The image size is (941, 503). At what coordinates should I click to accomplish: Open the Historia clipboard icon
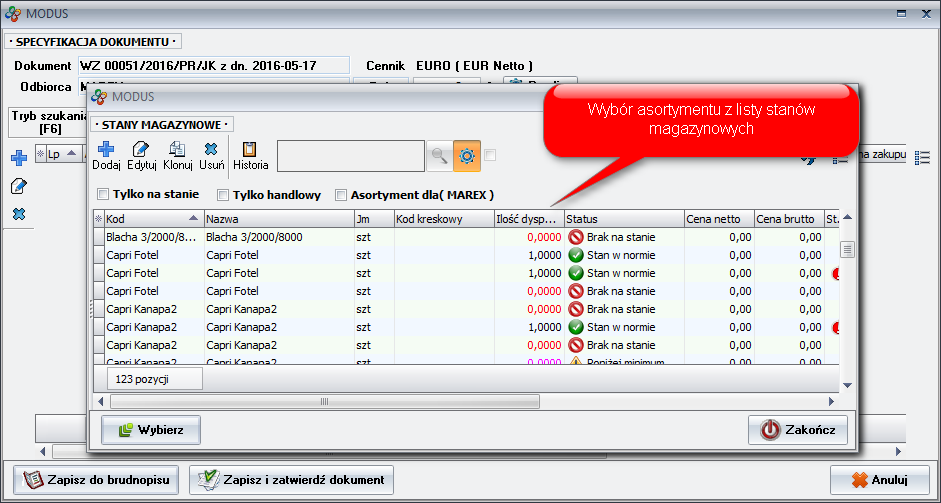[x=250, y=149]
